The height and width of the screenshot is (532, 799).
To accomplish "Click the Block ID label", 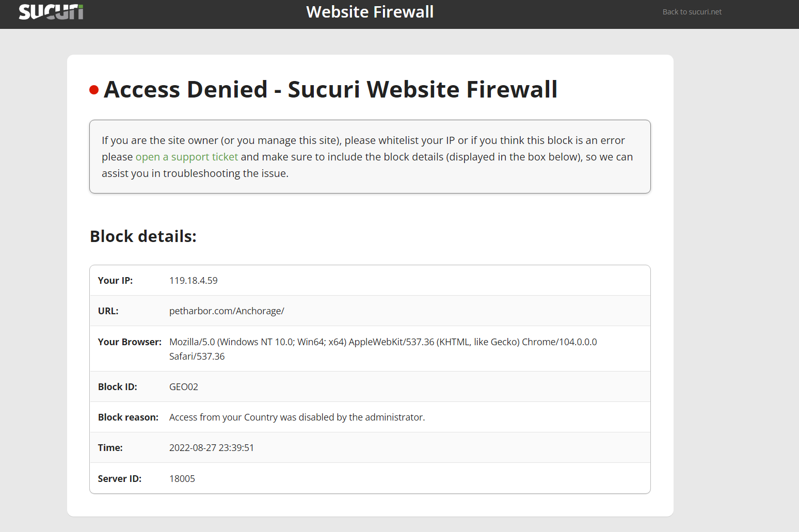I will (x=117, y=387).
